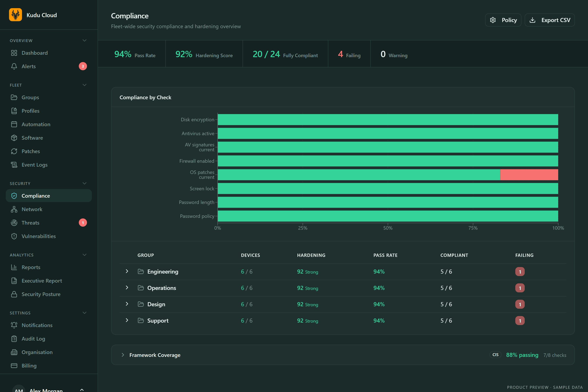Open the Event Logs scroll icon
588x392 pixels.
pyautogui.click(x=14, y=165)
